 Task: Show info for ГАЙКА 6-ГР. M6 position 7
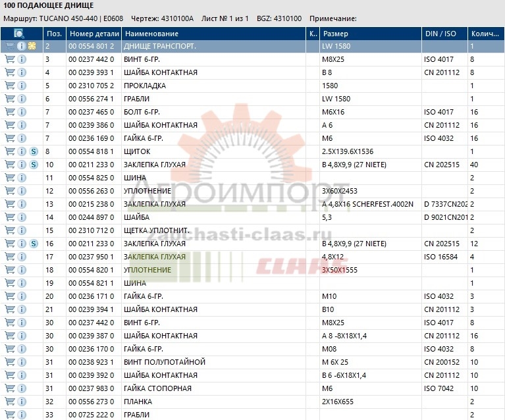22,138
